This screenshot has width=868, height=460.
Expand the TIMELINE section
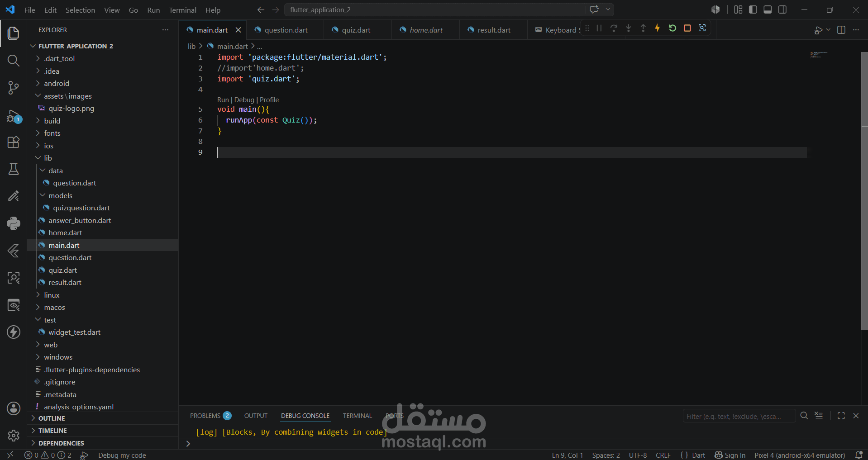click(x=52, y=431)
